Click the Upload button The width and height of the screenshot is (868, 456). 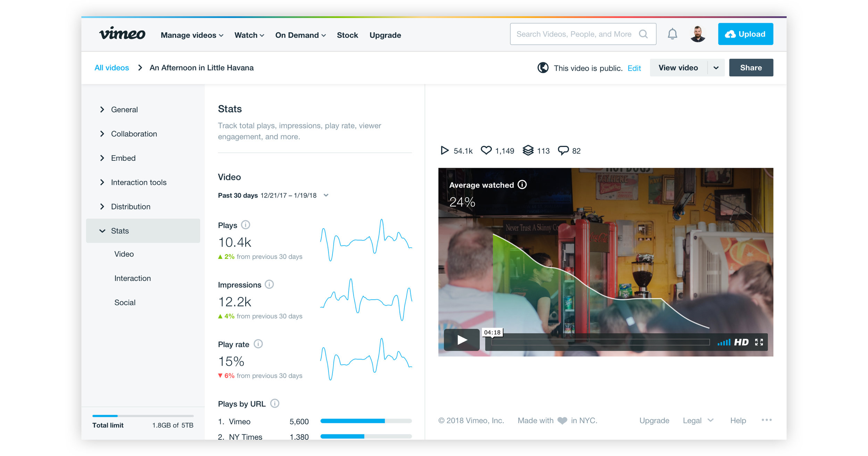click(x=745, y=34)
